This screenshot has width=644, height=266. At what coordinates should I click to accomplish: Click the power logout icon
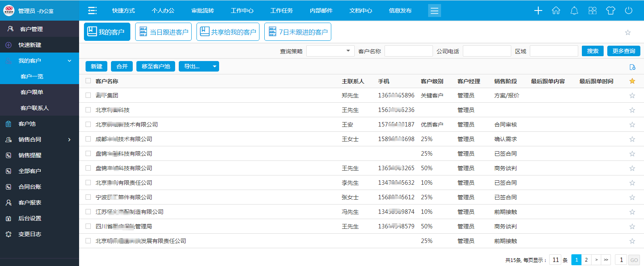(629, 11)
